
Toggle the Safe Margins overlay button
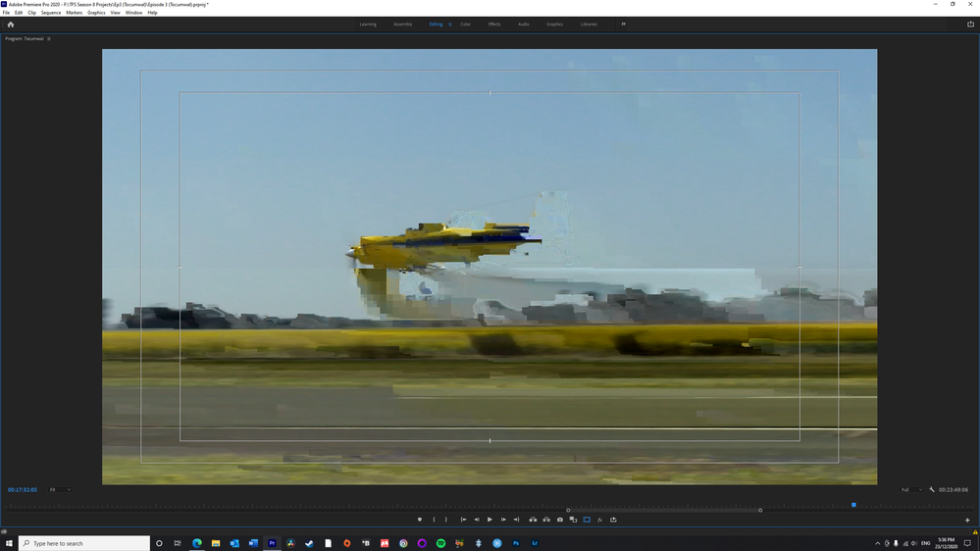(587, 520)
